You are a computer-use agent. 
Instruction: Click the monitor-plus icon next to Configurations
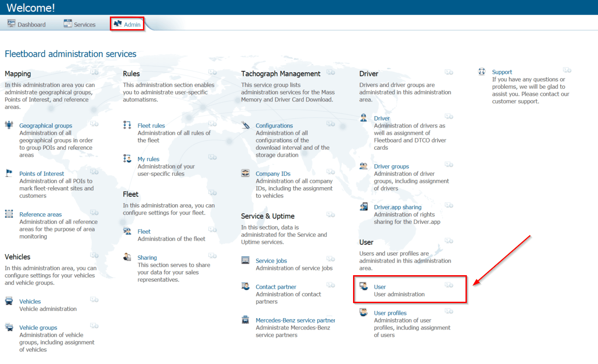[330, 124]
